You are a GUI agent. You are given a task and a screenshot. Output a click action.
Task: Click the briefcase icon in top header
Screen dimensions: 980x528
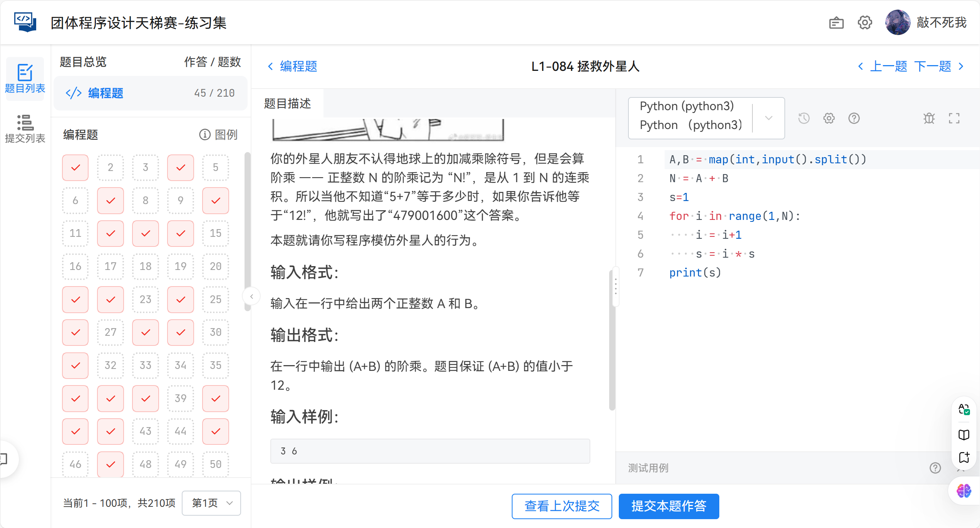coord(836,23)
